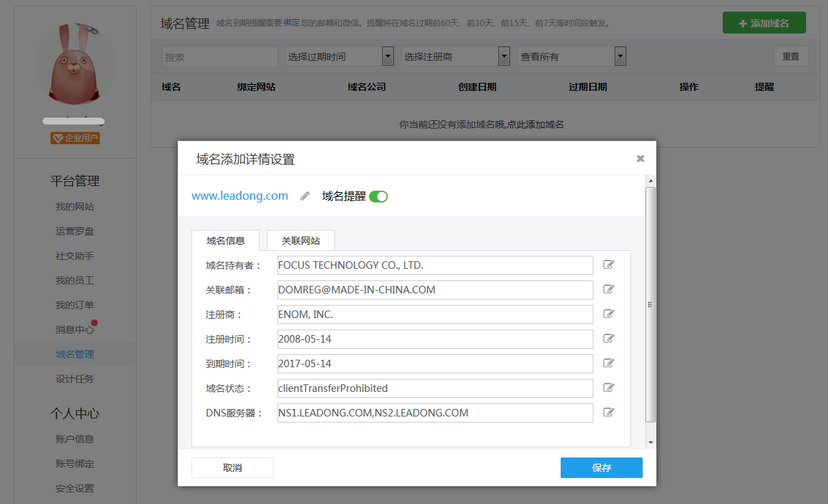Click the edit icon beside 注册时间 field
Viewport: 828px width, 504px height.
tap(609, 339)
